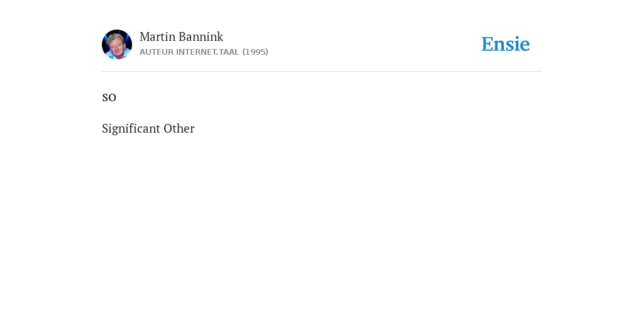Click the face in the author avatar
Viewport: 644px width, 322px height.
point(116,43)
